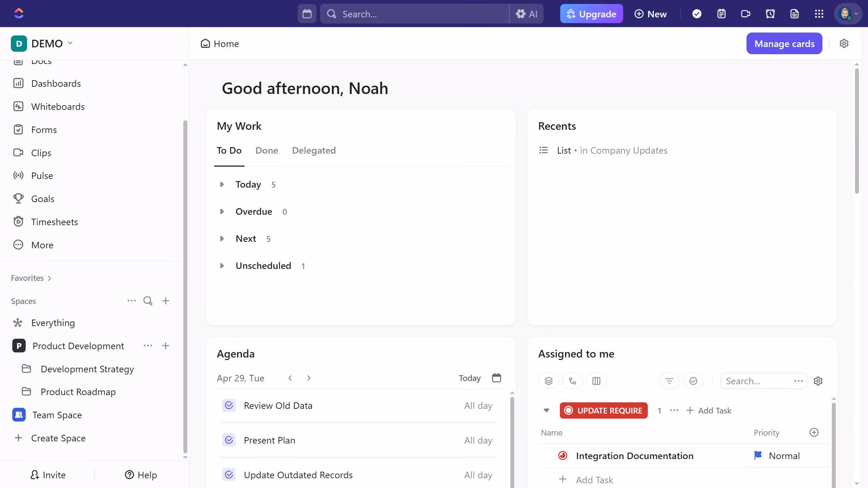Screen dimensions: 868x488
Task: Open Spaces ellipsis options
Action: (x=132, y=301)
